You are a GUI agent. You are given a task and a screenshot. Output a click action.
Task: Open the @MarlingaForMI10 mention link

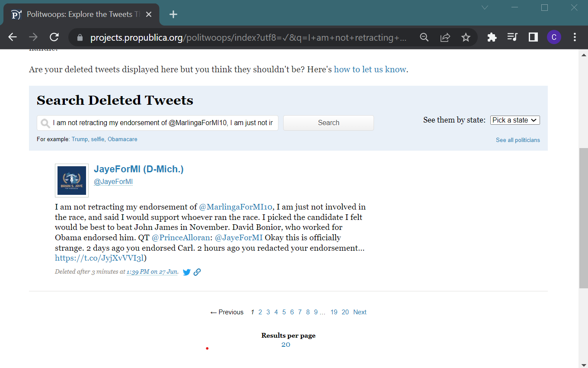236,207
